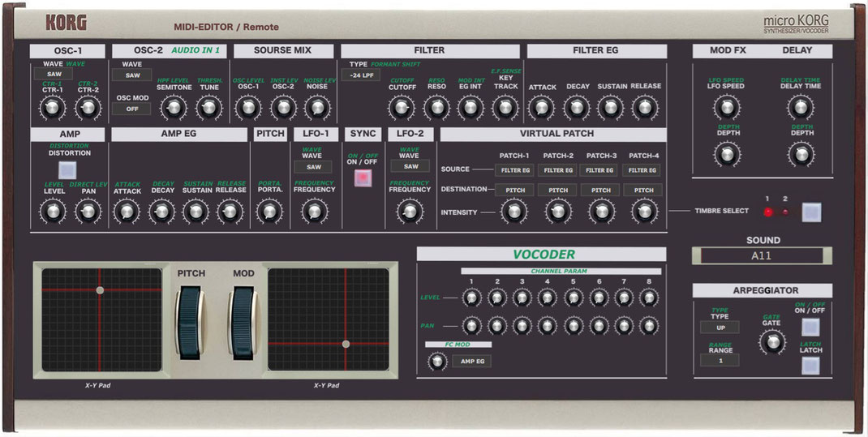This screenshot has width=868, height=437.
Task: Click the MOD wheel
Action: coord(243,321)
